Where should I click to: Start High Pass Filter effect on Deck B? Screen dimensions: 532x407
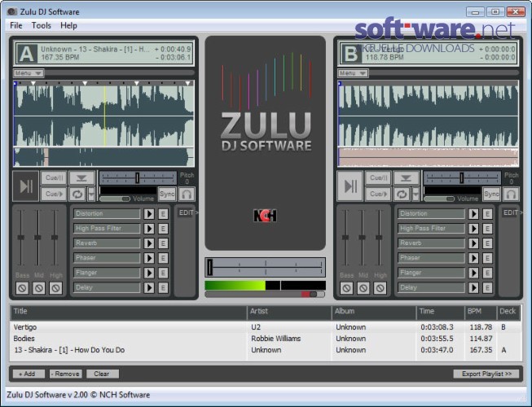473,229
